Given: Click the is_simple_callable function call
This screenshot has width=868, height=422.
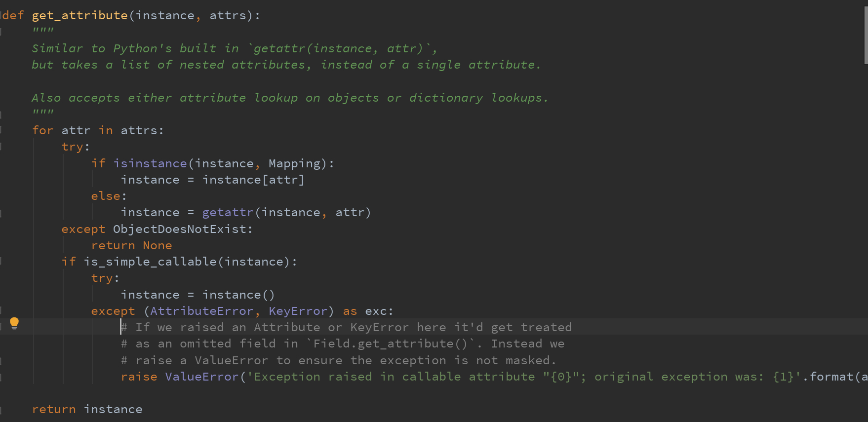Looking at the screenshot, I should point(150,262).
